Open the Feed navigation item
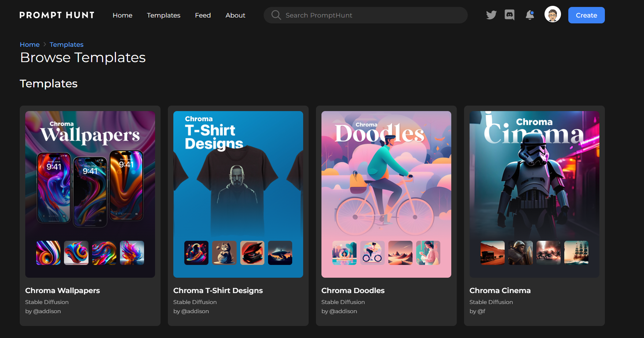This screenshot has width=644, height=338. 203,15
